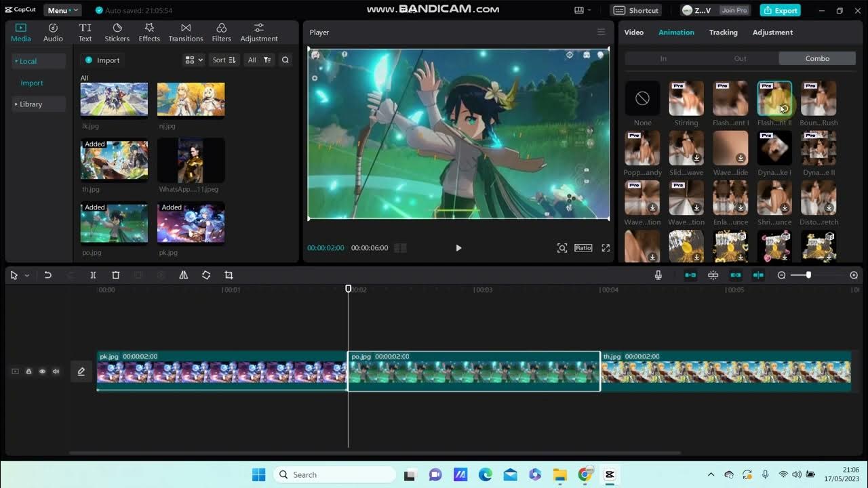Play the preview video
This screenshot has width=868, height=488.
pyautogui.click(x=458, y=248)
